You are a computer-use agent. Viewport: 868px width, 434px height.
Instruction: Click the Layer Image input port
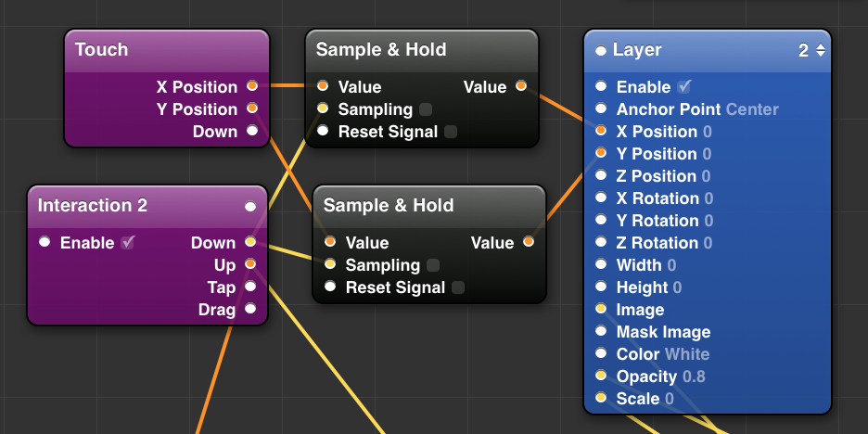[x=601, y=310]
